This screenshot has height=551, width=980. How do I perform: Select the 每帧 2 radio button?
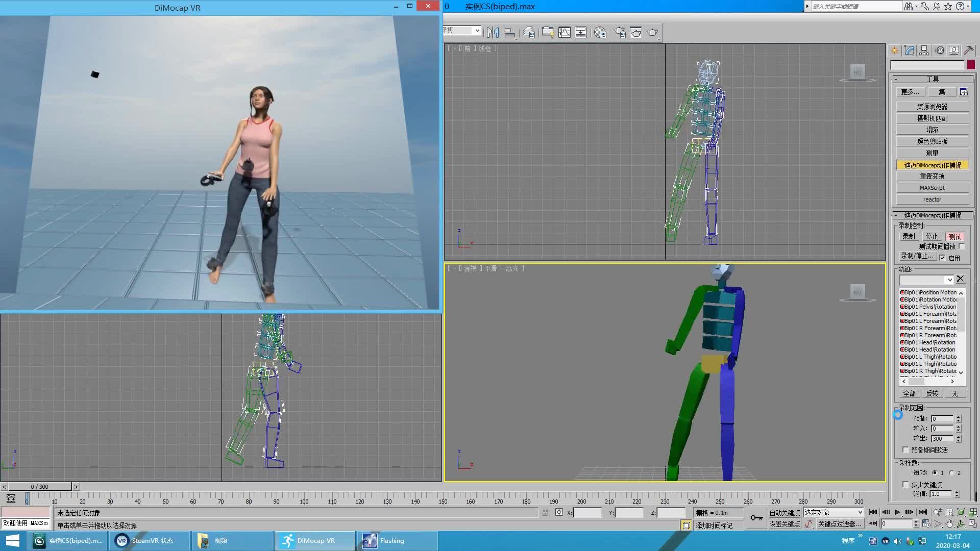[x=951, y=472]
